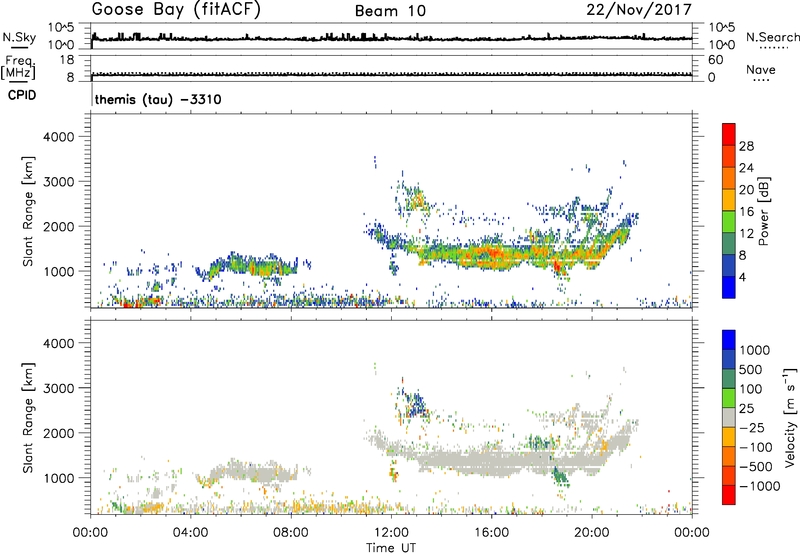The width and height of the screenshot is (800, 554).
Task: Click the '-1000' label on Velocity color bar
Action: tap(759, 486)
